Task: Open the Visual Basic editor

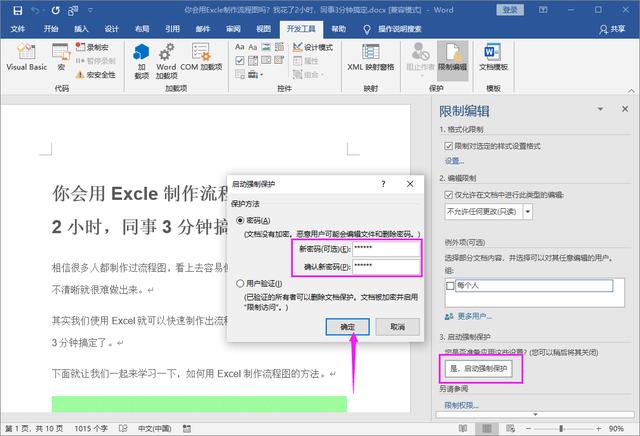Action: pyautogui.click(x=27, y=58)
